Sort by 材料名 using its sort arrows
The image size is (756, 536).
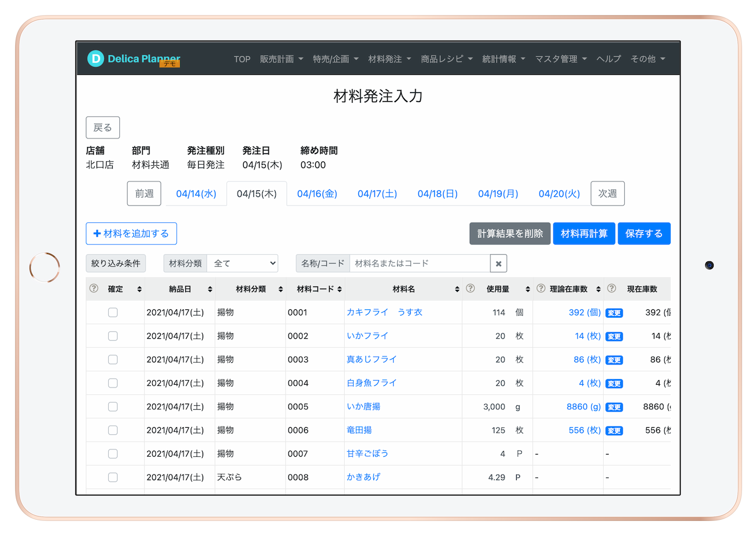tap(457, 289)
